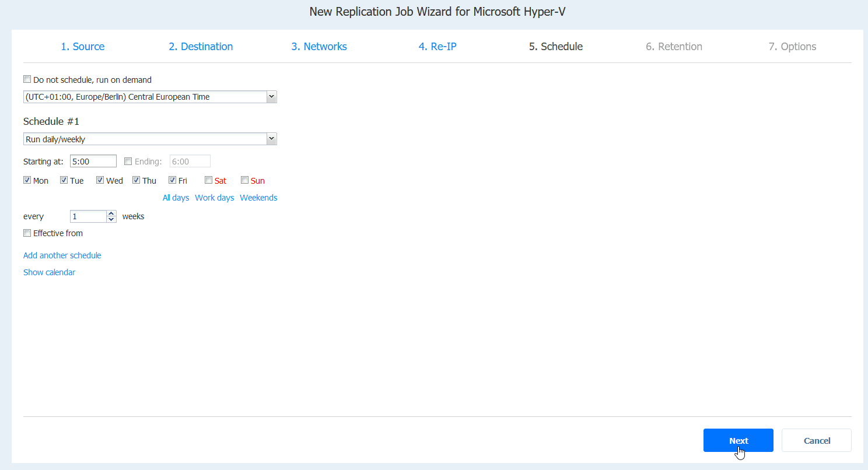Go to step 4. Re-IP
Viewport: 868px width, 470px height.
(x=437, y=47)
